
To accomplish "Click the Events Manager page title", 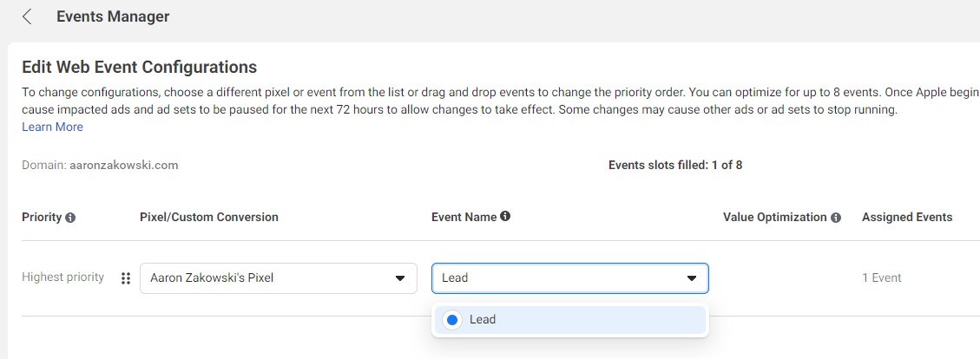I will pyautogui.click(x=113, y=16).
